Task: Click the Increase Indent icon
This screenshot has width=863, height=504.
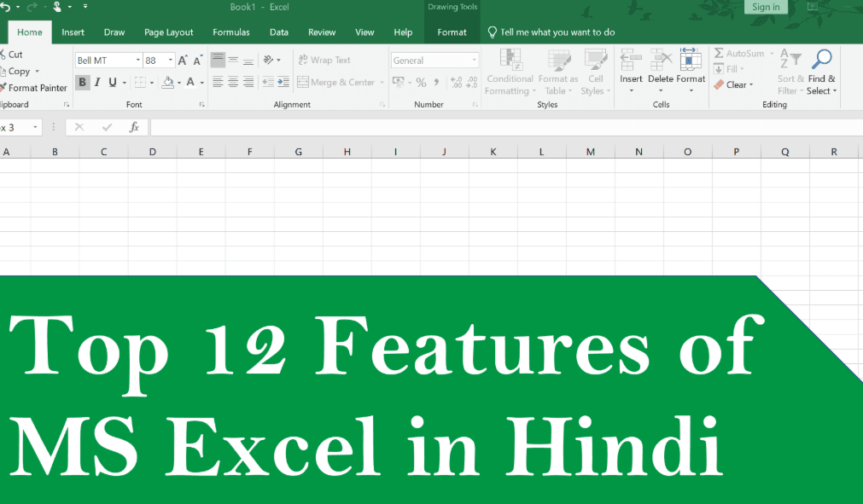Action: click(282, 83)
